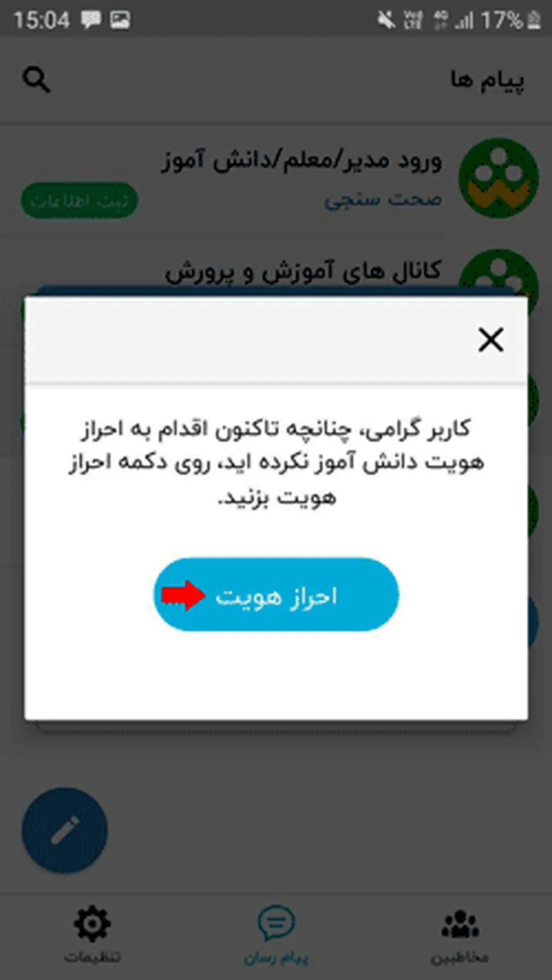
Task: Tap the احراز هویت button
Action: (x=276, y=594)
